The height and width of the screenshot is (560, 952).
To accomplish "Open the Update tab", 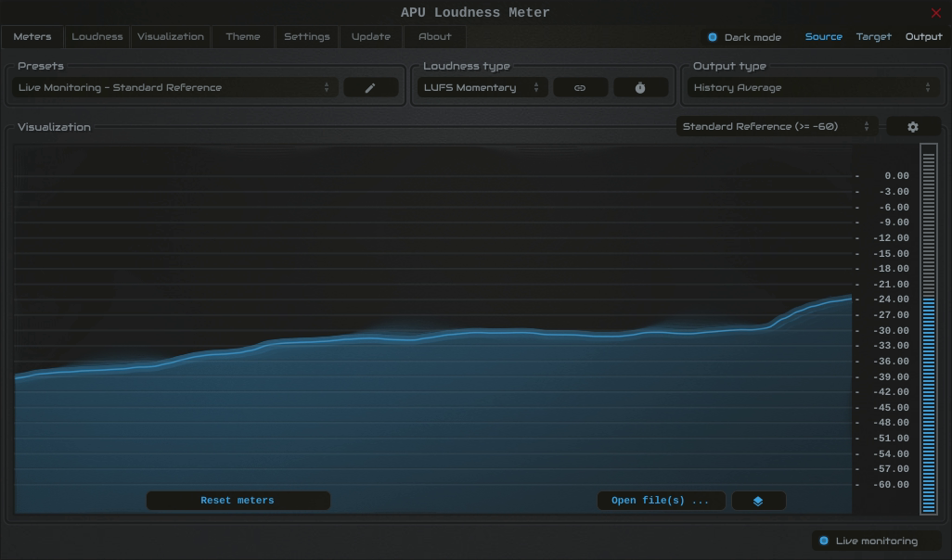I will pyautogui.click(x=371, y=36).
